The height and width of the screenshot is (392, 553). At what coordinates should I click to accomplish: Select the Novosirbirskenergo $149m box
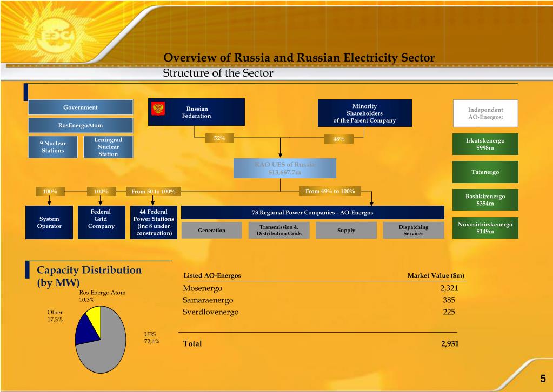485,228
